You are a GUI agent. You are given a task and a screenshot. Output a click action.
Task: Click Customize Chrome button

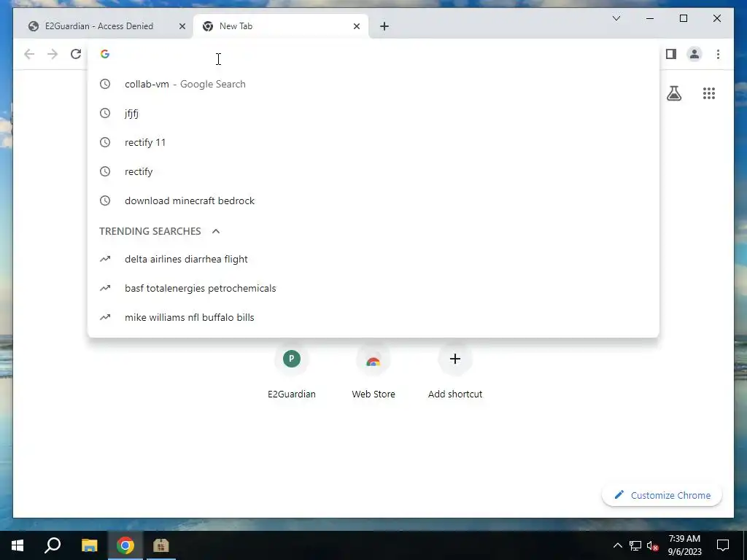(662, 495)
